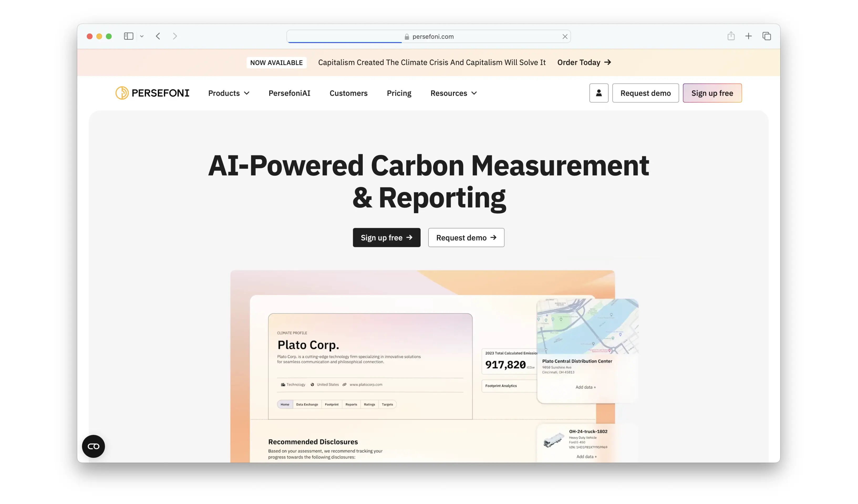Click the browser forward arrow

pyautogui.click(x=175, y=36)
